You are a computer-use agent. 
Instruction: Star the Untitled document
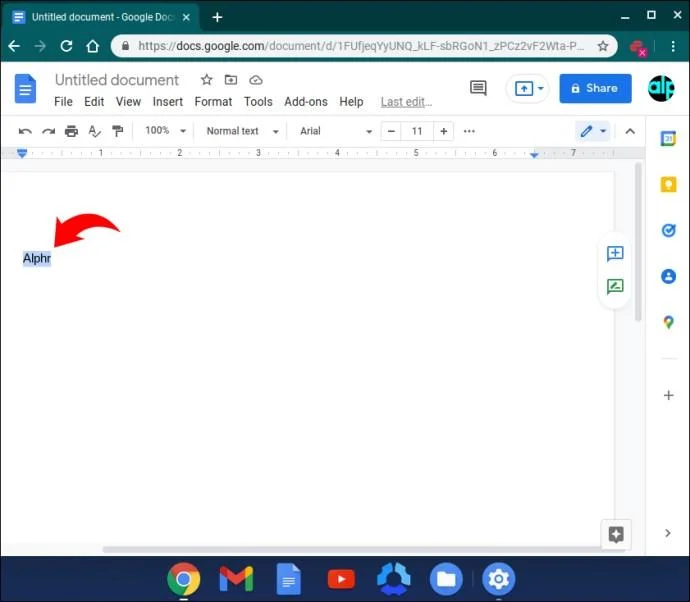click(x=206, y=80)
